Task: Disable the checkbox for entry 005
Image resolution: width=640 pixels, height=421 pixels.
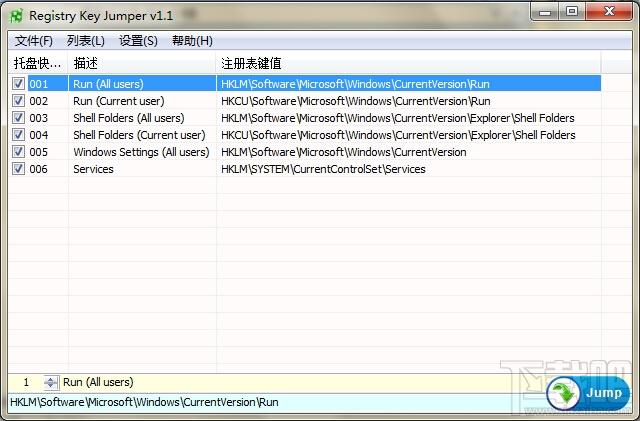Action: (x=18, y=152)
